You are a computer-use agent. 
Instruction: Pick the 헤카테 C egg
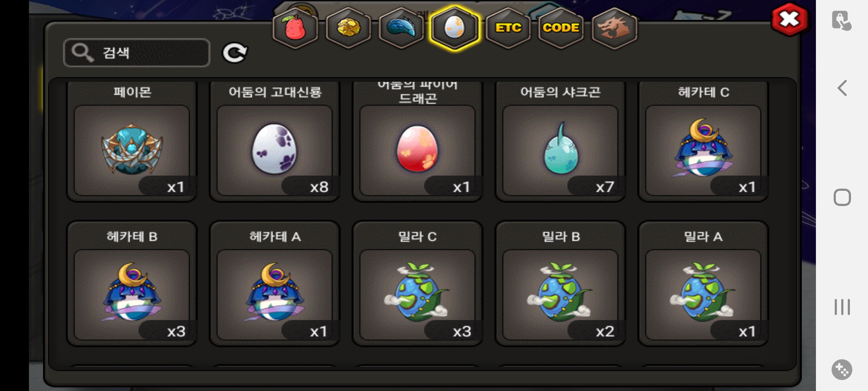coord(703,140)
